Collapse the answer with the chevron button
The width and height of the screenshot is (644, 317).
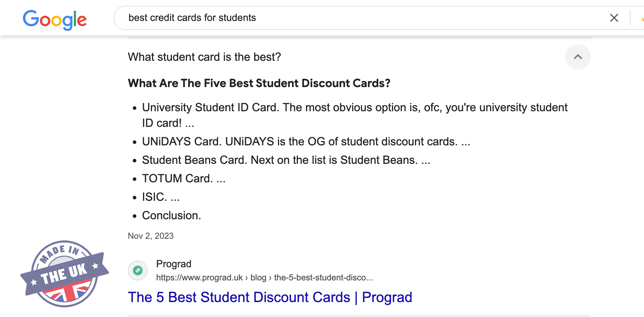578,57
